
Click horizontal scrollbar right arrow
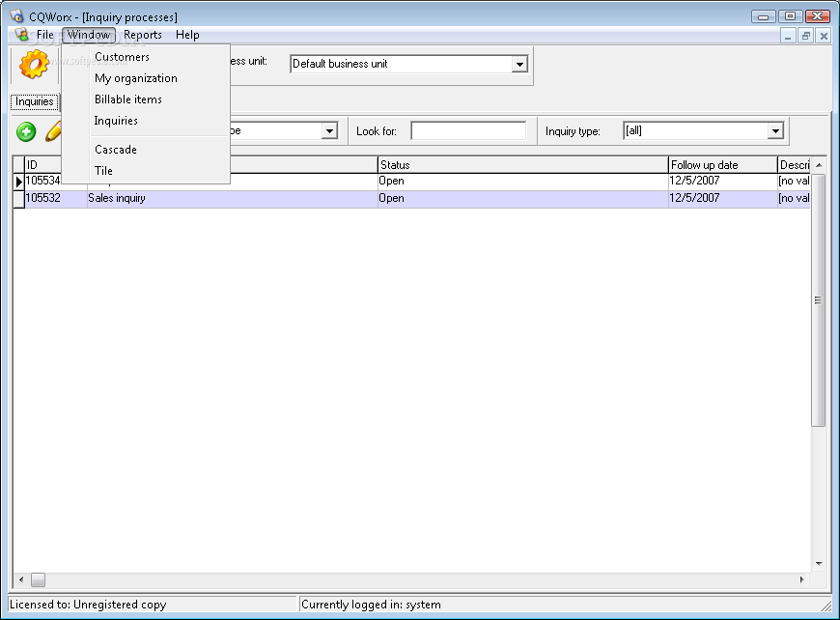pyautogui.click(x=802, y=579)
